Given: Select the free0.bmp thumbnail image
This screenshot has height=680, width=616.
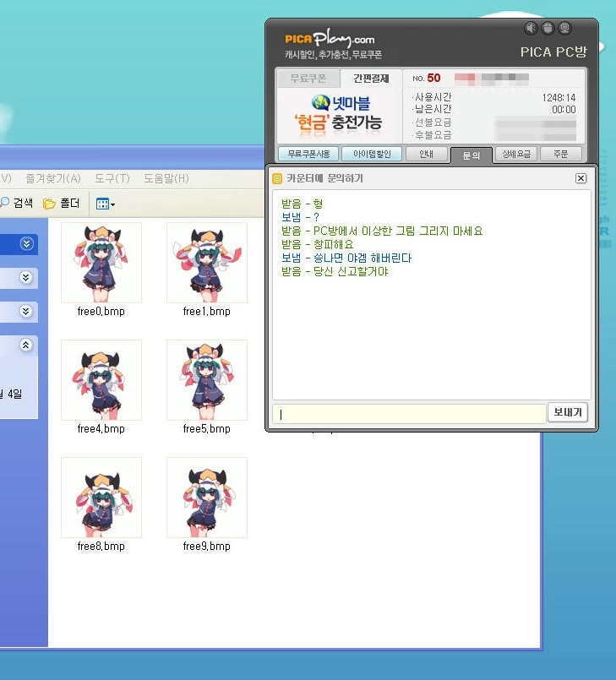Looking at the screenshot, I should tap(101, 263).
